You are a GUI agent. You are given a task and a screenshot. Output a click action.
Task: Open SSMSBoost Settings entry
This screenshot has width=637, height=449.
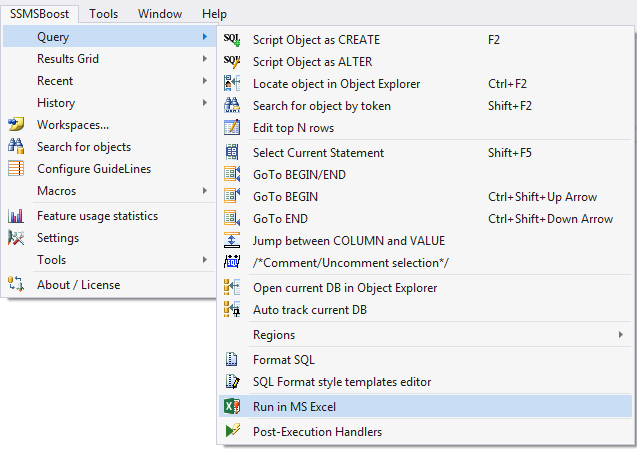(109, 238)
